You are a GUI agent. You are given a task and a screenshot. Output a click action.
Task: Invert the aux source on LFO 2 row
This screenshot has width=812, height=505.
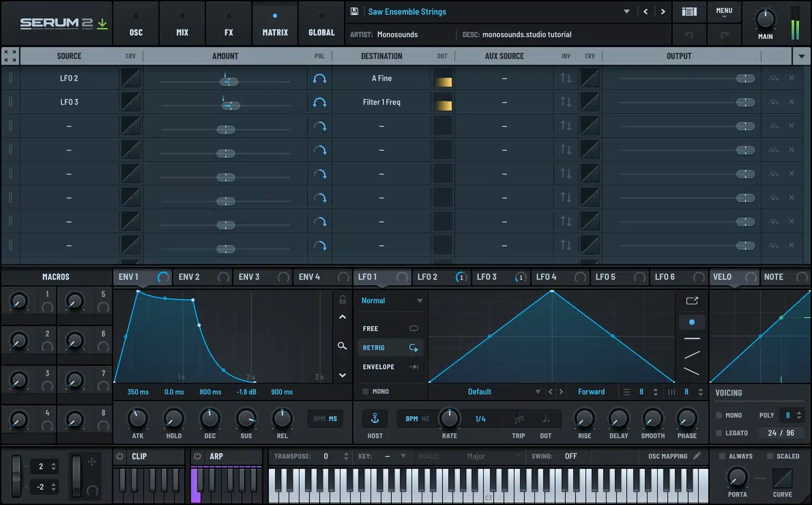[x=566, y=78]
